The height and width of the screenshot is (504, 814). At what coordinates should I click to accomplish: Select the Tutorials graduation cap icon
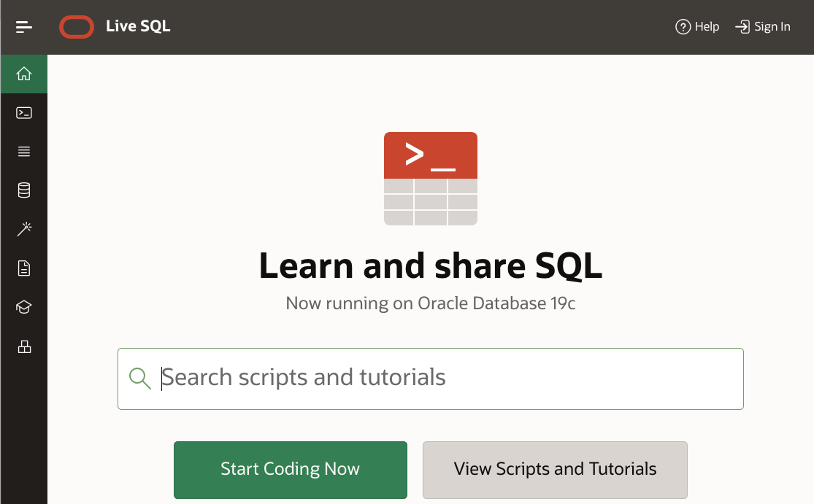(23, 307)
